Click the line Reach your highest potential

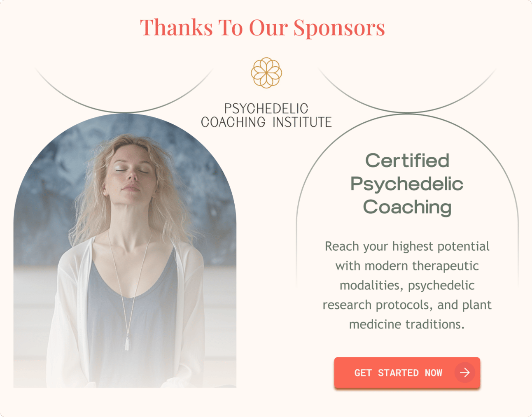pos(407,246)
